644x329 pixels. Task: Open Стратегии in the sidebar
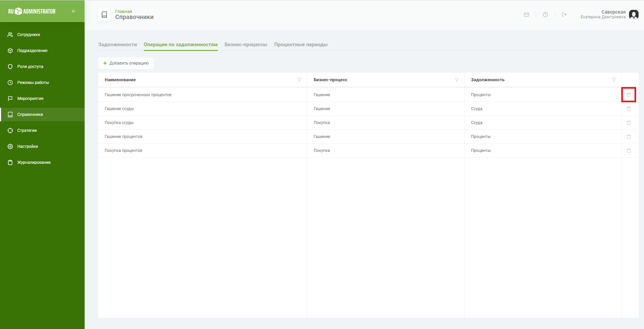pos(42,131)
